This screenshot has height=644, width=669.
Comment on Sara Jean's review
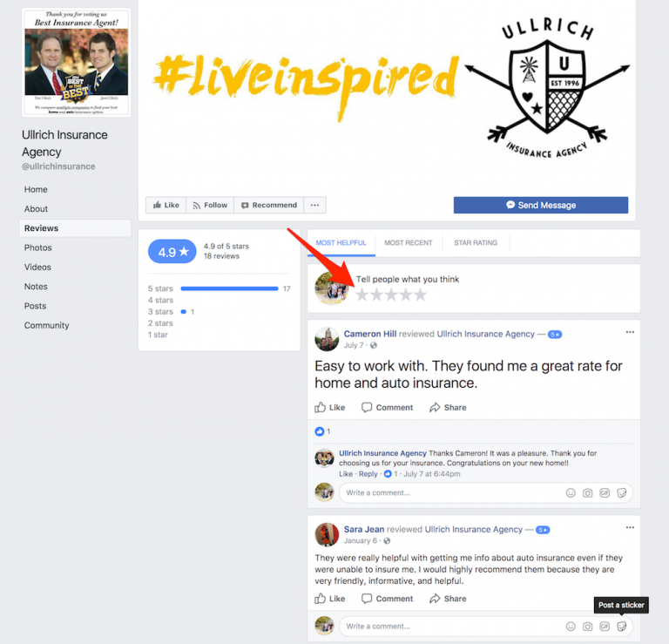click(x=387, y=599)
